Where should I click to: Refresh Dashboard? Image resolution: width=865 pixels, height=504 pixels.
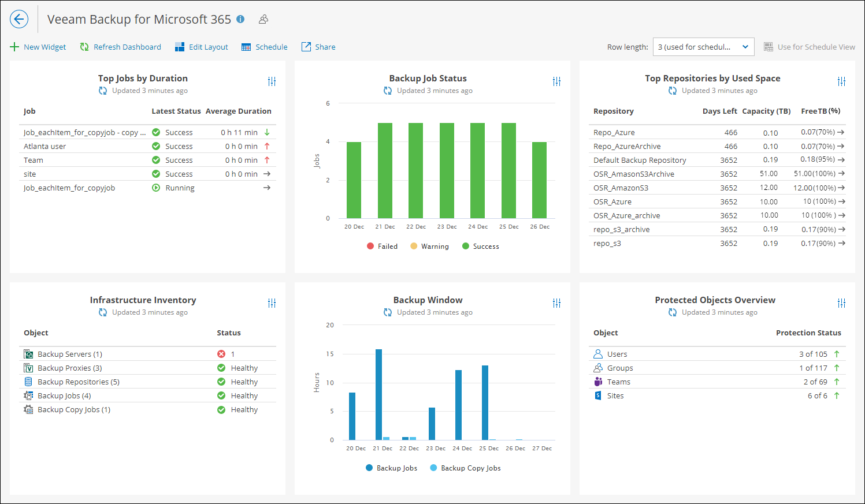point(120,47)
